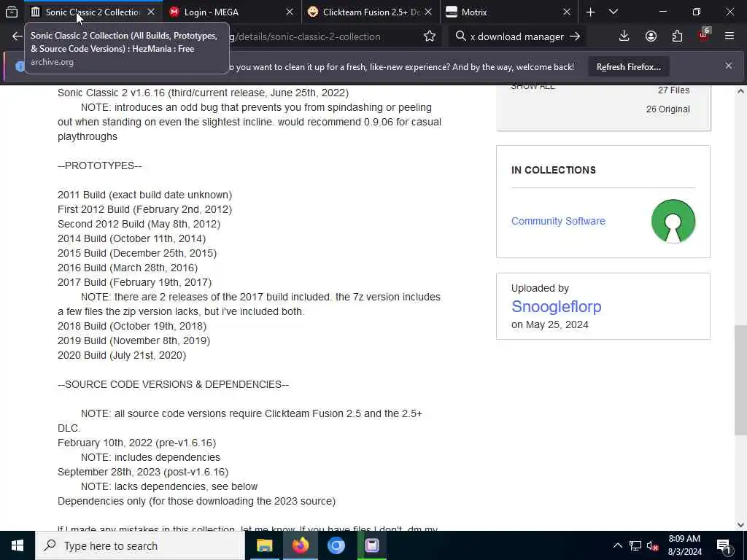747x560 pixels.
Task: Bookmark this page with the star icon
Action: pyautogui.click(x=429, y=36)
